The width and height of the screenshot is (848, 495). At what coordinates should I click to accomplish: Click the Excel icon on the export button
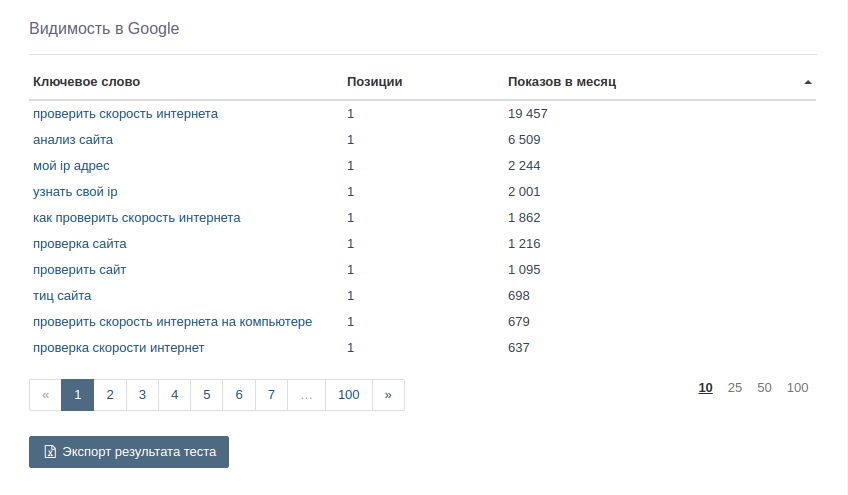[49, 452]
